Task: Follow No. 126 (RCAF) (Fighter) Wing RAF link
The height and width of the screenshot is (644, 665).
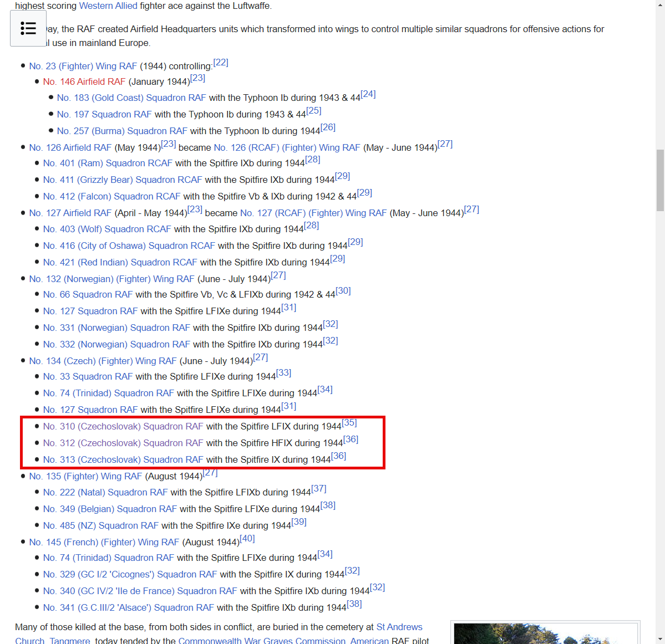Action: coord(287,148)
